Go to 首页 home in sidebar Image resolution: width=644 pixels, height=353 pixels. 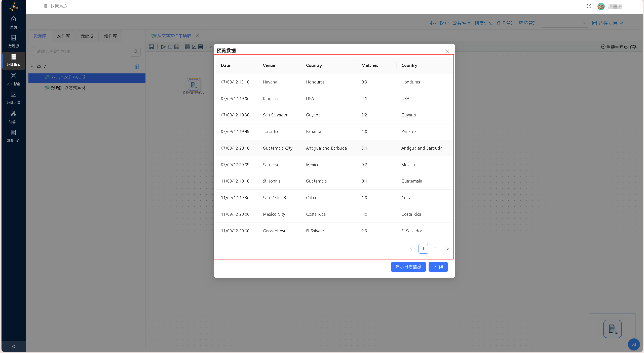coord(13,22)
